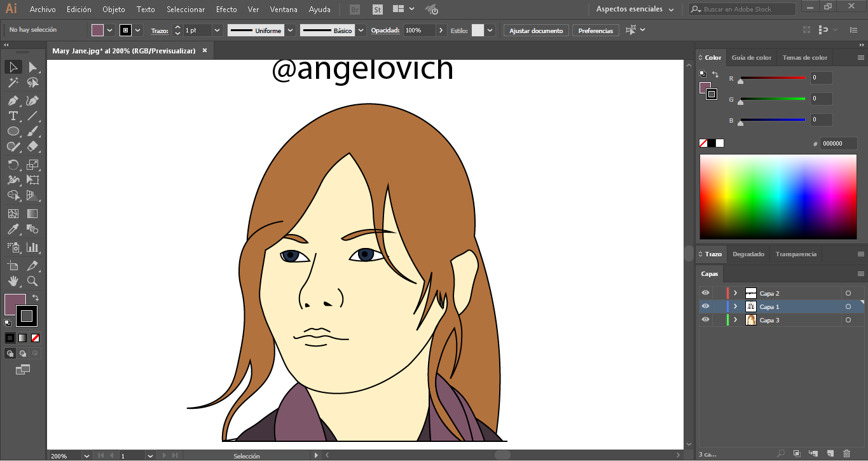868x461 pixels.
Task: Toggle visibility of Capa 1 layer
Action: pos(705,306)
